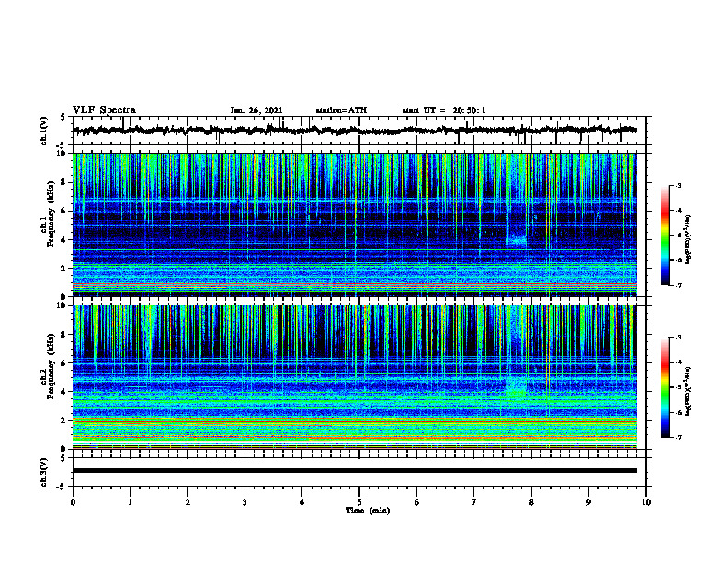This screenshot has height=563, width=728.
Task: Click the ch.1 frequency axis "8" tick label
Action: [64, 182]
